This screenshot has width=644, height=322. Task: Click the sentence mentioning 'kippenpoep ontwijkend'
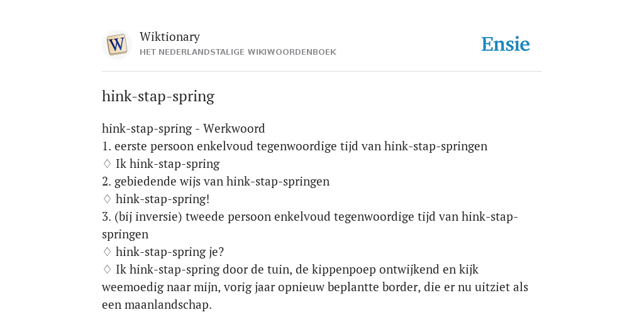point(315,287)
